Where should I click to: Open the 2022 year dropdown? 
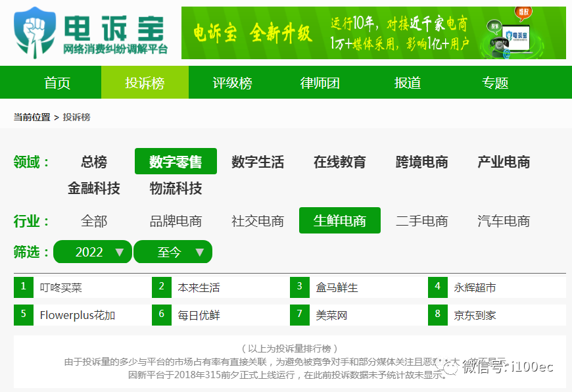click(x=93, y=252)
